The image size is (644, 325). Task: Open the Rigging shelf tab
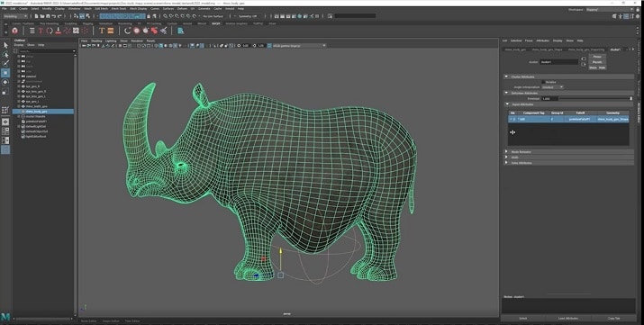tap(88, 23)
